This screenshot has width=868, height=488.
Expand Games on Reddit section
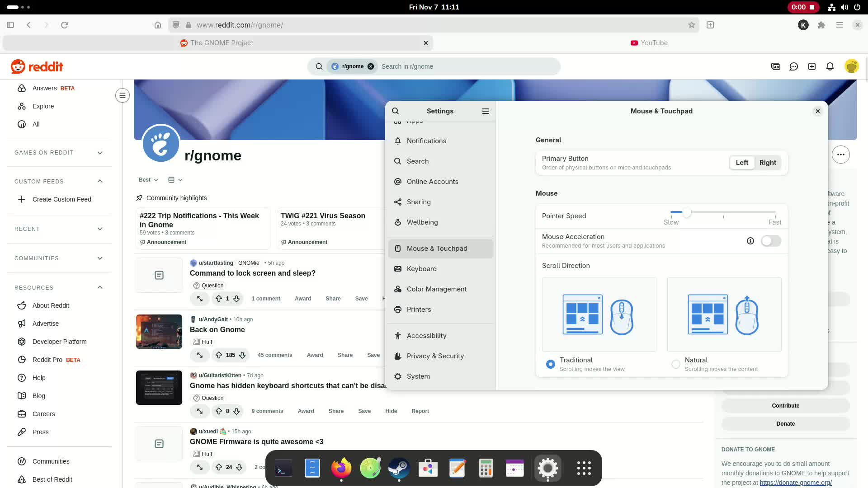pyautogui.click(x=100, y=153)
